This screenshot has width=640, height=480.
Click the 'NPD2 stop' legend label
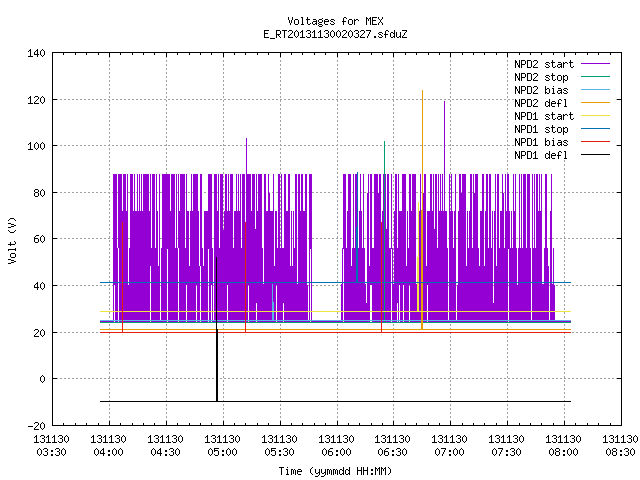[x=541, y=77]
